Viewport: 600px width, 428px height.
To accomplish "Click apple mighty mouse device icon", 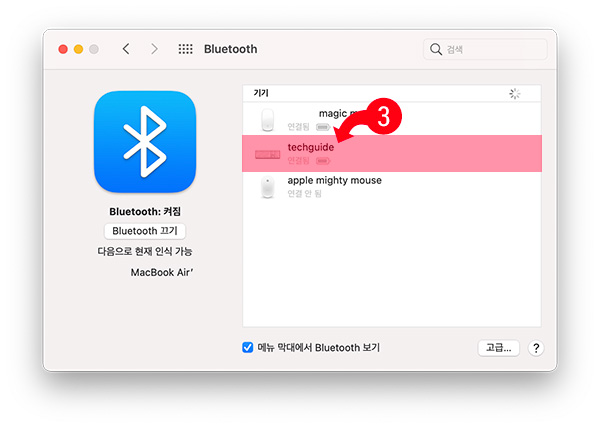I will [x=267, y=187].
